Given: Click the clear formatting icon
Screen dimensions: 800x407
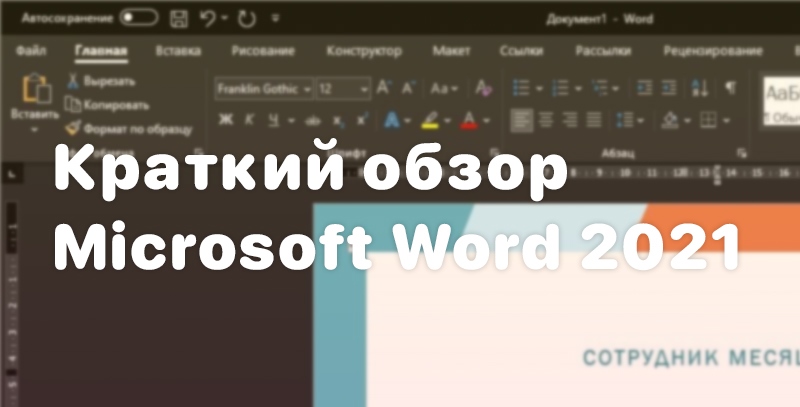Looking at the screenshot, I should tap(483, 88).
